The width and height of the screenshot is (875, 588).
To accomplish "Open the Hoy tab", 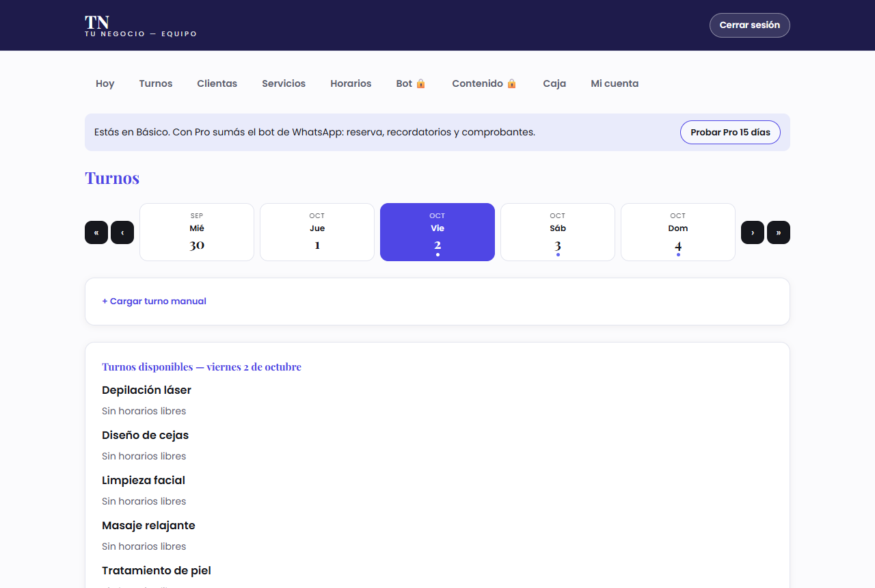I will pyautogui.click(x=105, y=83).
